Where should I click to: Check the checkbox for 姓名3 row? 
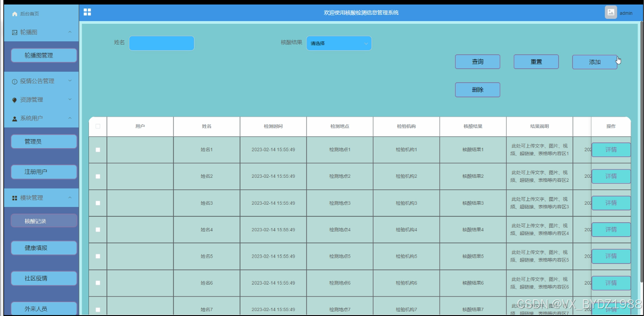[x=98, y=203]
